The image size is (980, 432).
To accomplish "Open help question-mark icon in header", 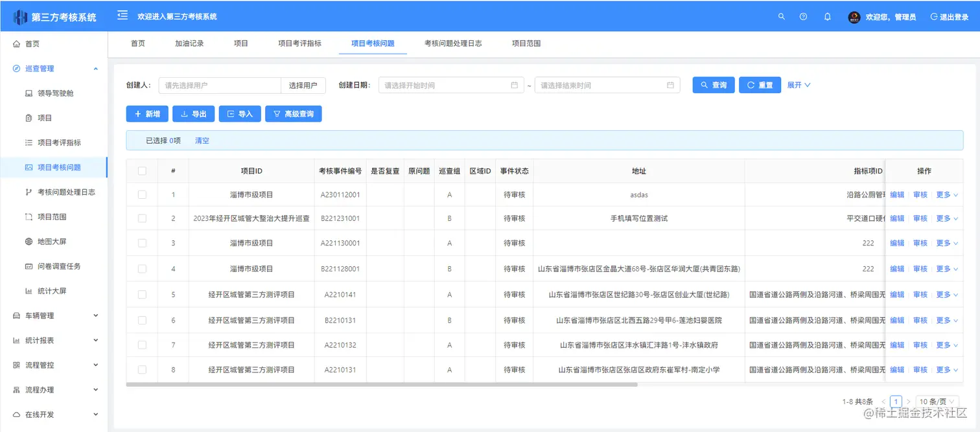I will (804, 17).
